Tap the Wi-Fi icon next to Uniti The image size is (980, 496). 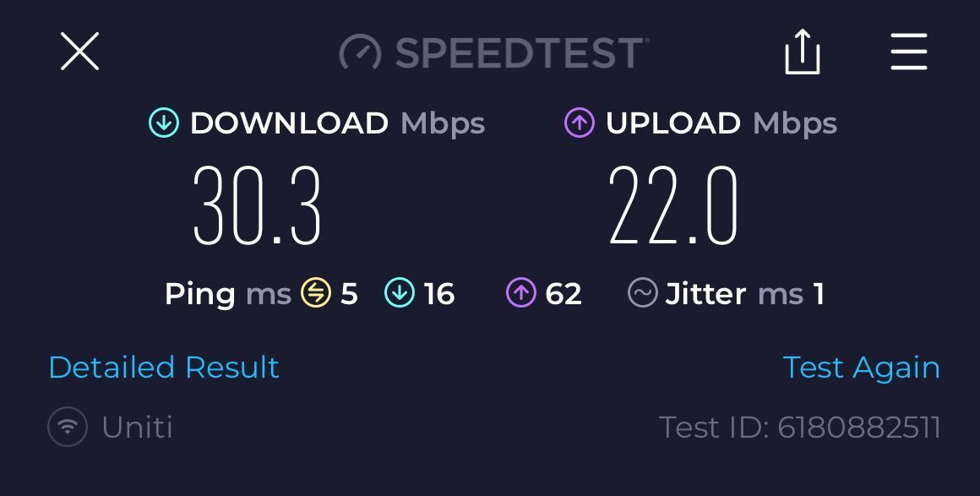68,427
